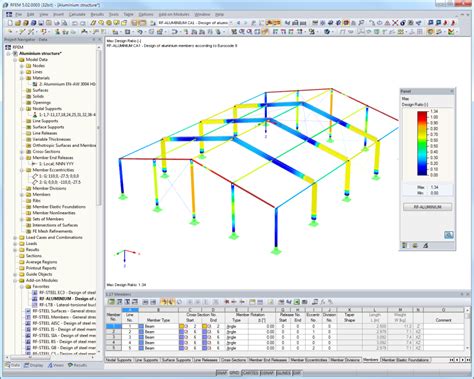Screen dimensions: 474x379
Task: Expand the Nodes tree folder
Action: coord(22,66)
